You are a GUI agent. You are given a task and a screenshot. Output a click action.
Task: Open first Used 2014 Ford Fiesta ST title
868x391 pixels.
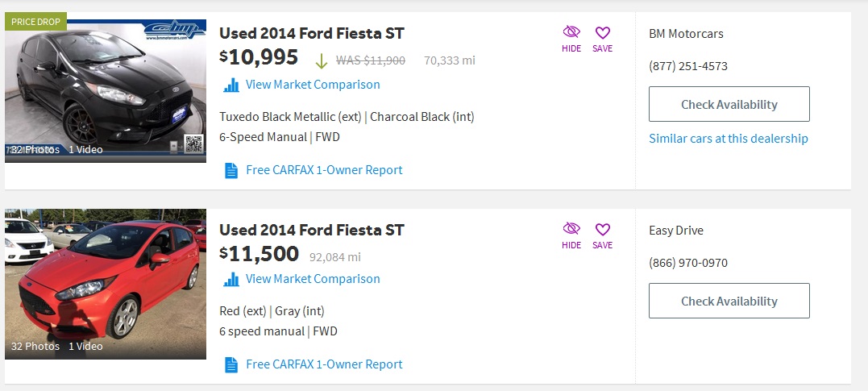click(x=311, y=33)
